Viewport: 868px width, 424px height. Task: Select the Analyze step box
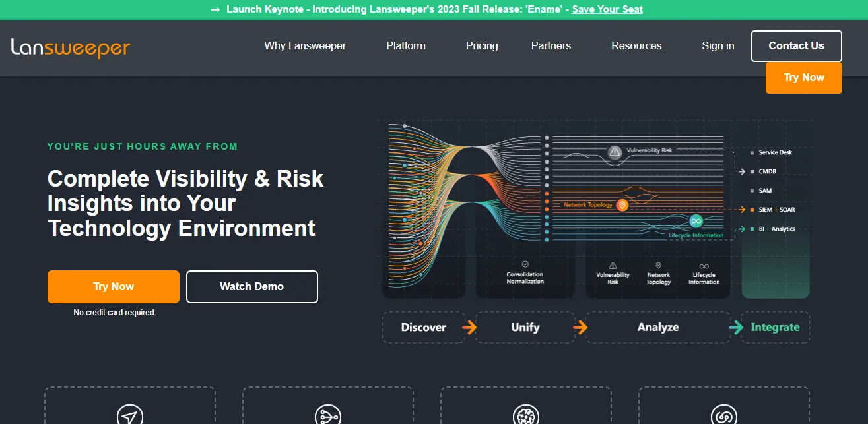coord(658,327)
